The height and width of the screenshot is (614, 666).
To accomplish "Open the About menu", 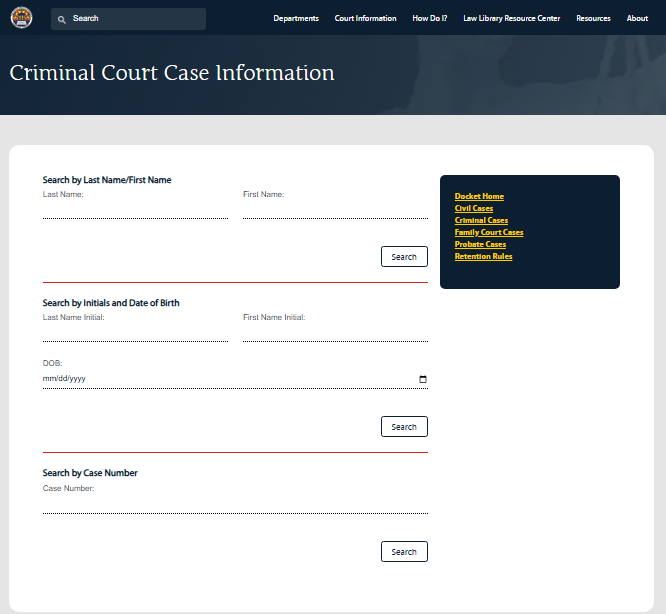I will click(x=637, y=18).
